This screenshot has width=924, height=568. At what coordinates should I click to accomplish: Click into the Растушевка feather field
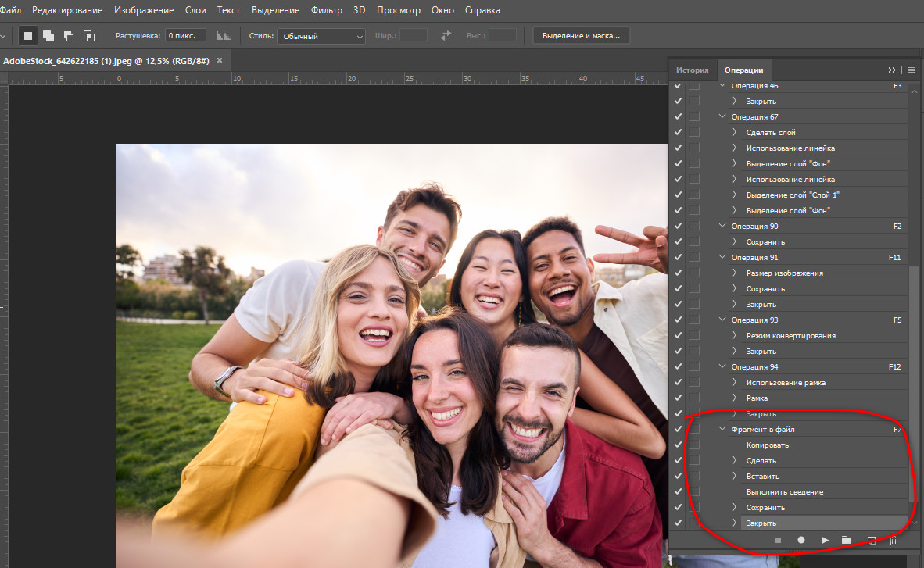coord(185,36)
